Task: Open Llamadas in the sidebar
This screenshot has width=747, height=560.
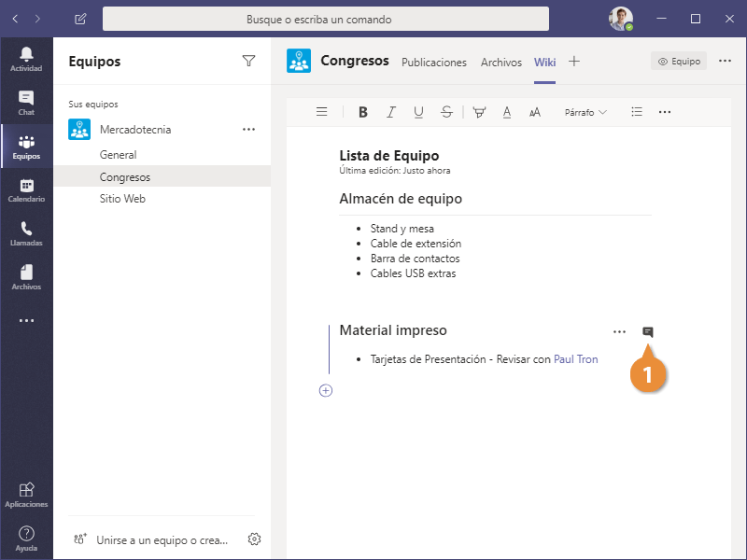Action: (26, 233)
